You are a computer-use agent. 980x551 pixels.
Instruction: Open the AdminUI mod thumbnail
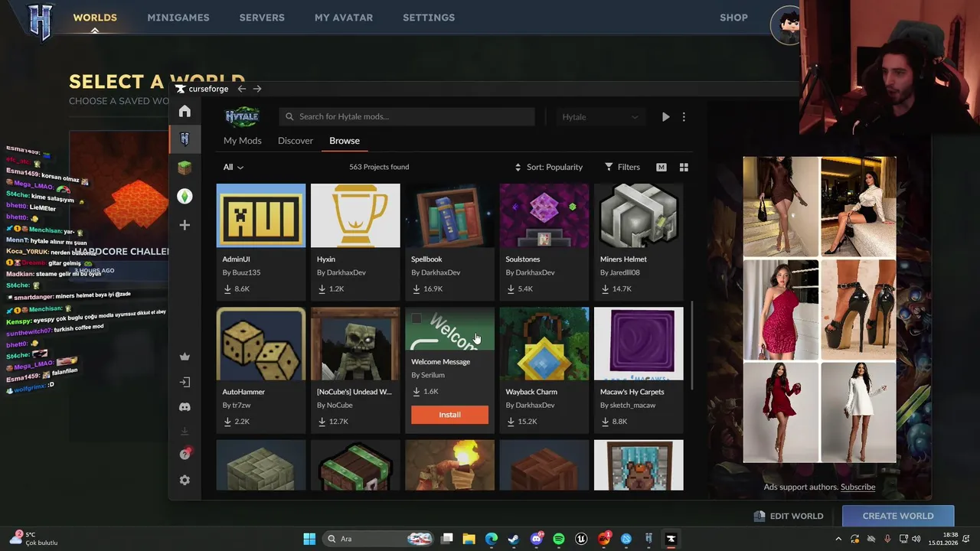pos(261,215)
